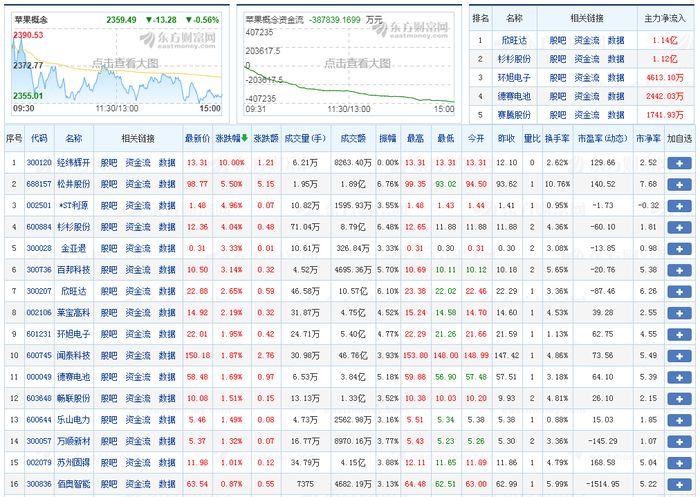Sort table by 成交量(手) column header
700x497 pixels.
coord(305,138)
